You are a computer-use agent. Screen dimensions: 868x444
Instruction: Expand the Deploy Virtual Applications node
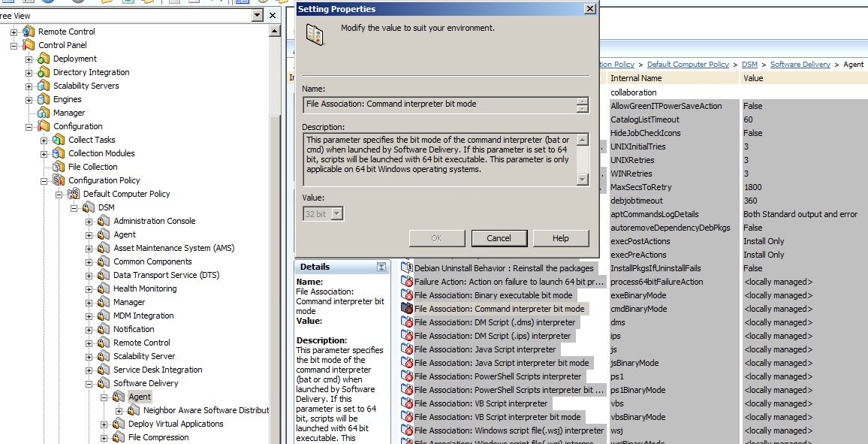click(x=104, y=424)
